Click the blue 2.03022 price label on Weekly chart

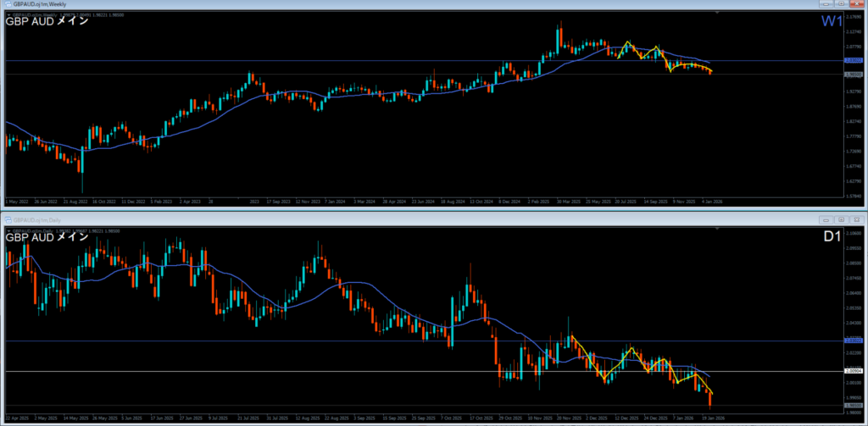tap(854, 61)
